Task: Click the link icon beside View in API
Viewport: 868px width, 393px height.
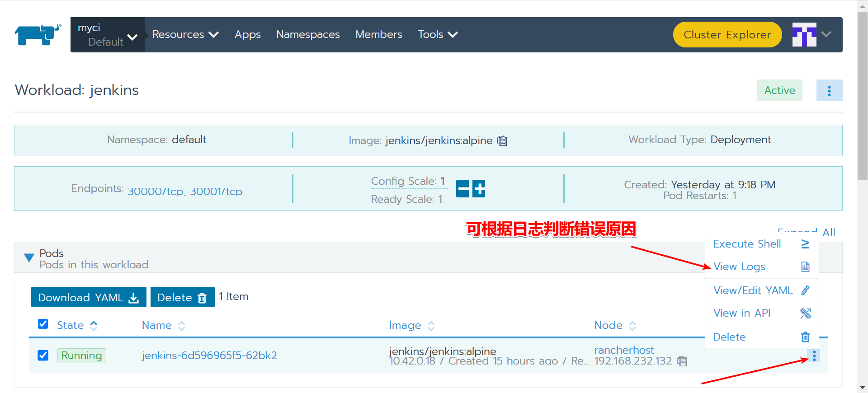Action: [x=805, y=313]
